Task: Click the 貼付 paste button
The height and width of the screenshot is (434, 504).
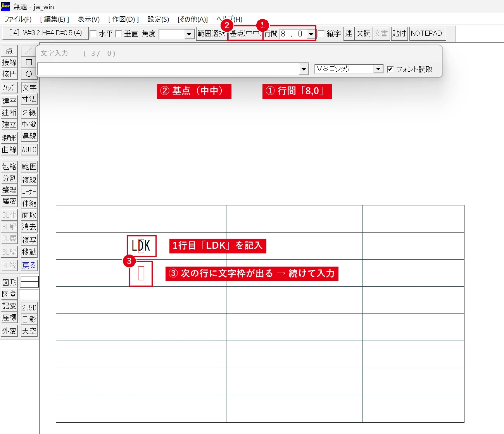Action: point(399,33)
